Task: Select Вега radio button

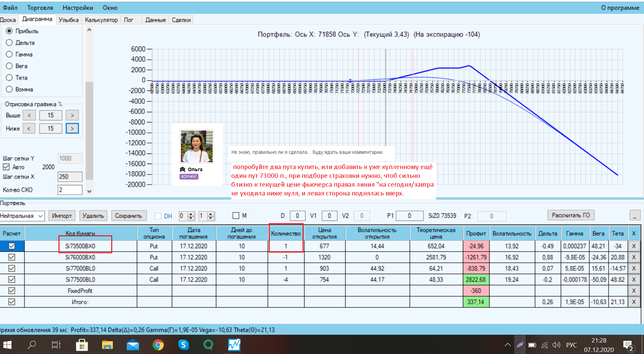Action: tap(9, 66)
